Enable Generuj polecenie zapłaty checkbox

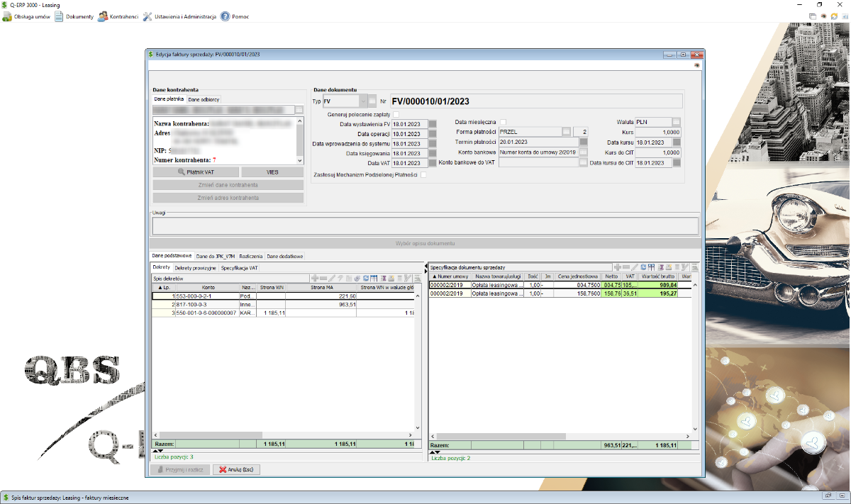(396, 114)
